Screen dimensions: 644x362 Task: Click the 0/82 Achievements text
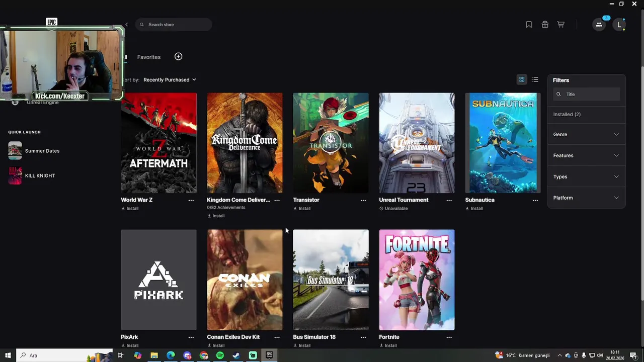click(226, 208)
